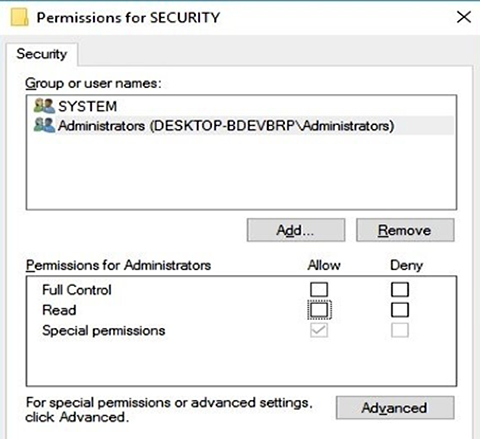Check Allow for Read permission
This screenshot has height=439, width=480.
coord(319,310)
